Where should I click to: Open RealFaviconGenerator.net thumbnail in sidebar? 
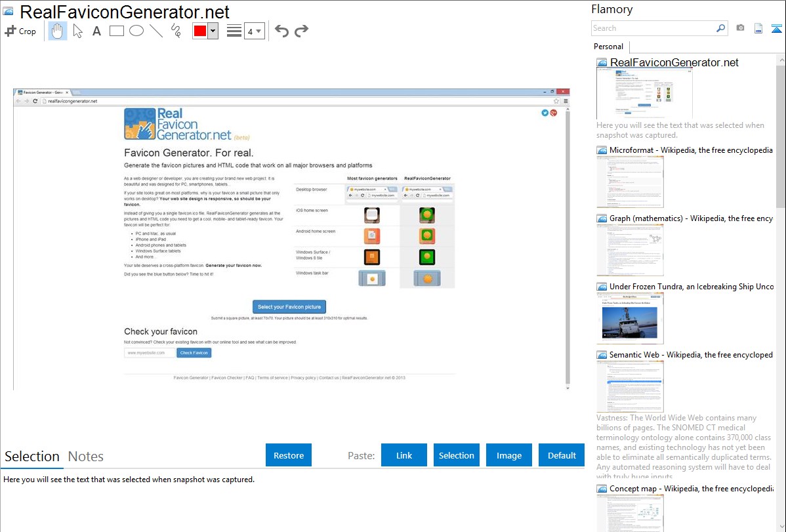tap(645, 94)
